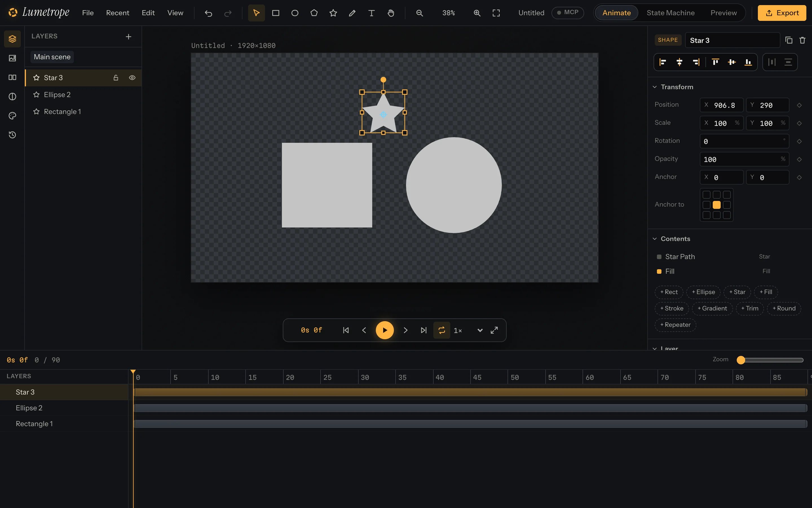Switch to State Machine tab

670,13
